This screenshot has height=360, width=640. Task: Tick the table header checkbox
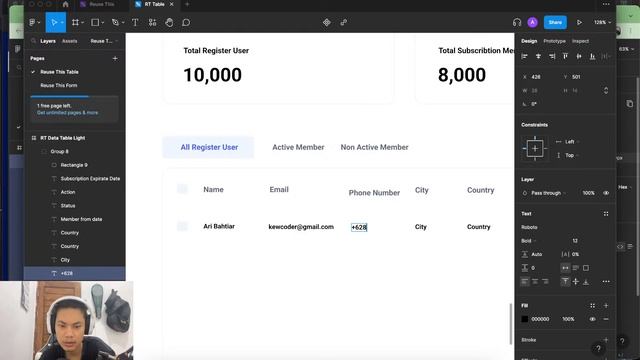click(x=182, y=189)
